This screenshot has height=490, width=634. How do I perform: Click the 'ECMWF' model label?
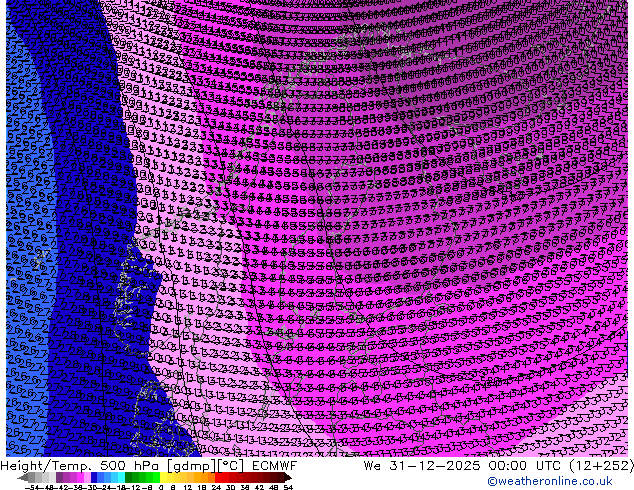[x=275, y=466]
